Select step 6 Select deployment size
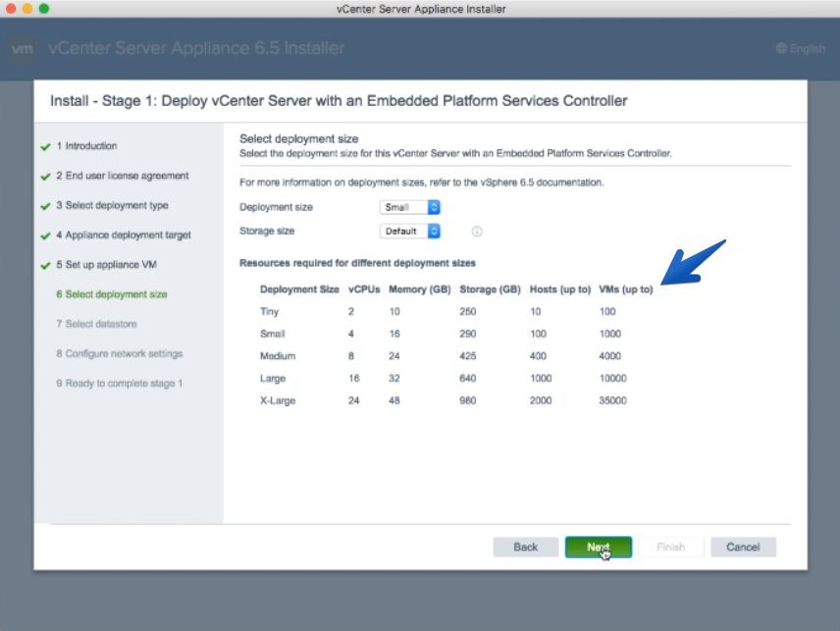840x631 pixels. click(x=112, y=294)
